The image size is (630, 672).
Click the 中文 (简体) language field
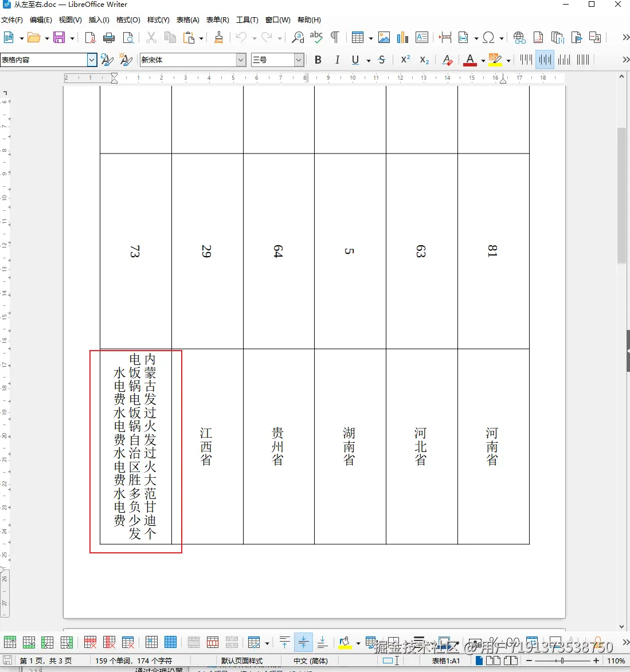[311, 661]
